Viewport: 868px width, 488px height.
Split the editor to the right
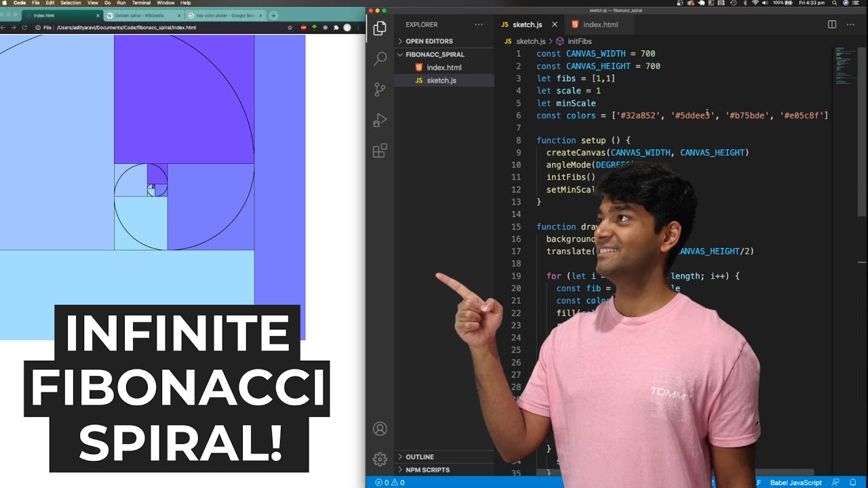(832, 24)
